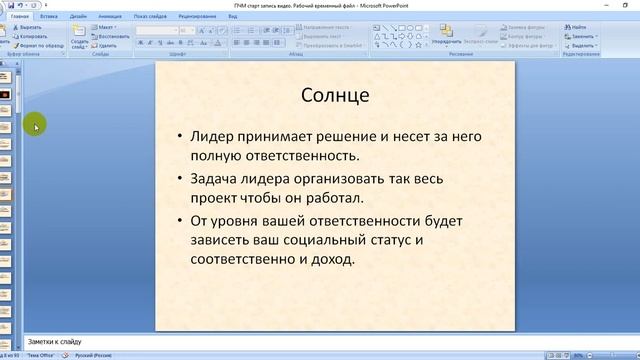This screenshot has height=360, width=640.
Task: Click the numbered list icon
Action: [x=251, y=31]
